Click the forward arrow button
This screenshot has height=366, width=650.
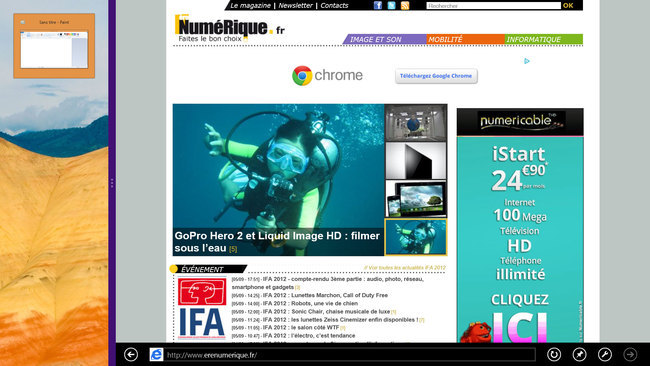631,354
